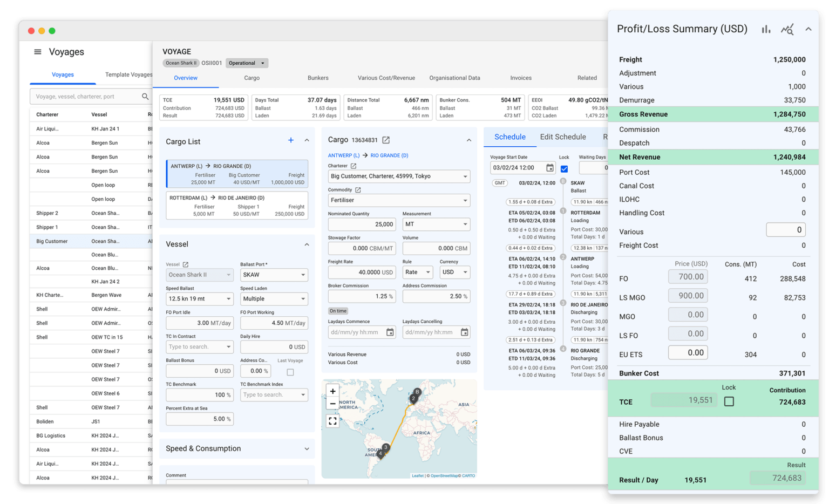The image size is (829, 504).
Task: Open cargo 13634831 in new window via external link icon
Action: click(x=385, y=140)
